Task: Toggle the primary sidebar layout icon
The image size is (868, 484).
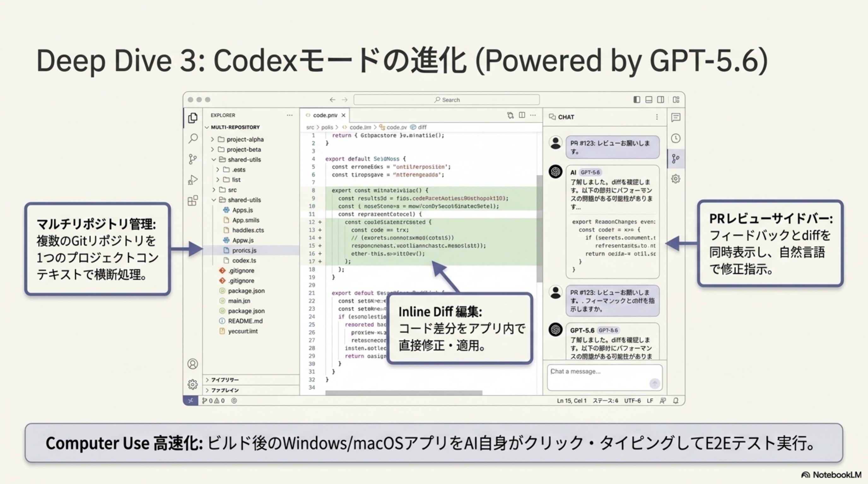Action: (x=637, y=100)
